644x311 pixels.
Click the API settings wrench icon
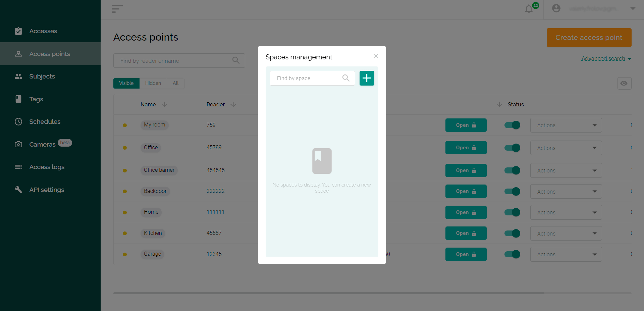[x=18, y=190]
